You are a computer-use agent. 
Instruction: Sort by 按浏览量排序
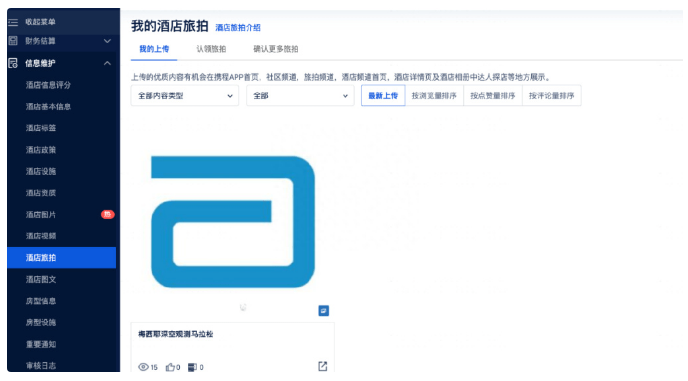tap(434, 96)
